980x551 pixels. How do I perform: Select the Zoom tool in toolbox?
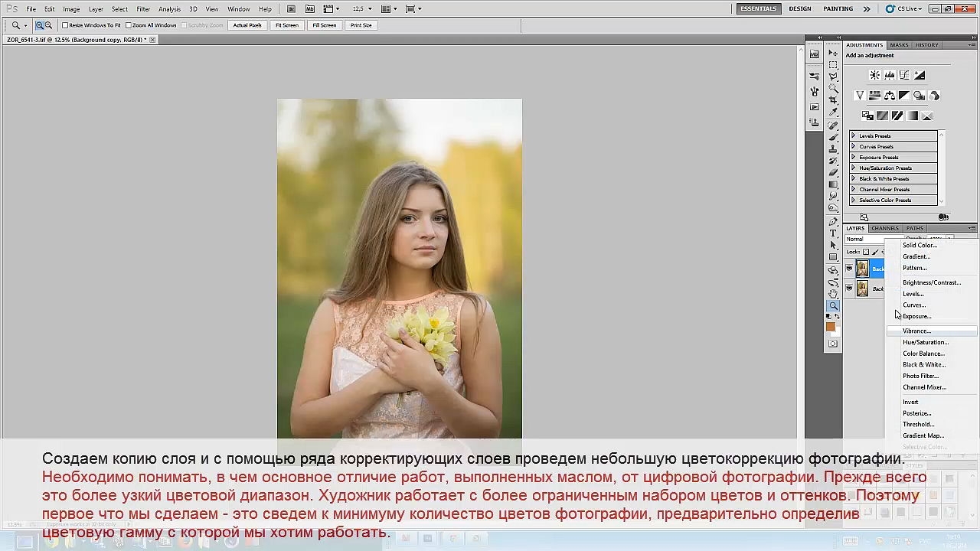tap(833, 306)
